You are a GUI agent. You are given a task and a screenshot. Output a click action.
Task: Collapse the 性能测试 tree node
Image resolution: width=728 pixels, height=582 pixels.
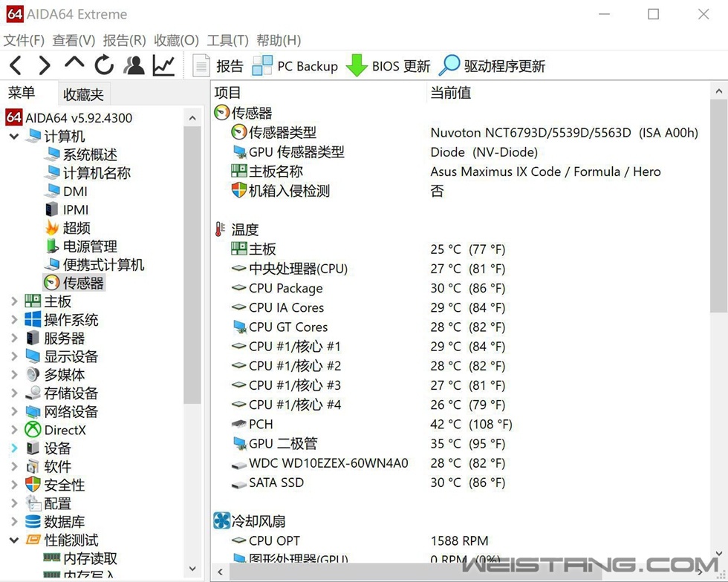pos(14,540)
